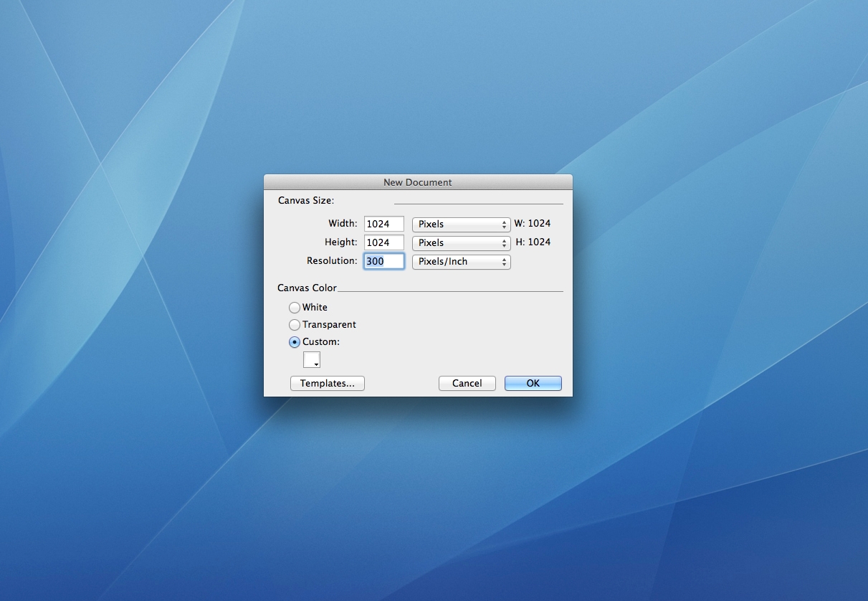The image size is (868, 601).
Task: Click the Canvas Color section header
Action: [307, 288]
